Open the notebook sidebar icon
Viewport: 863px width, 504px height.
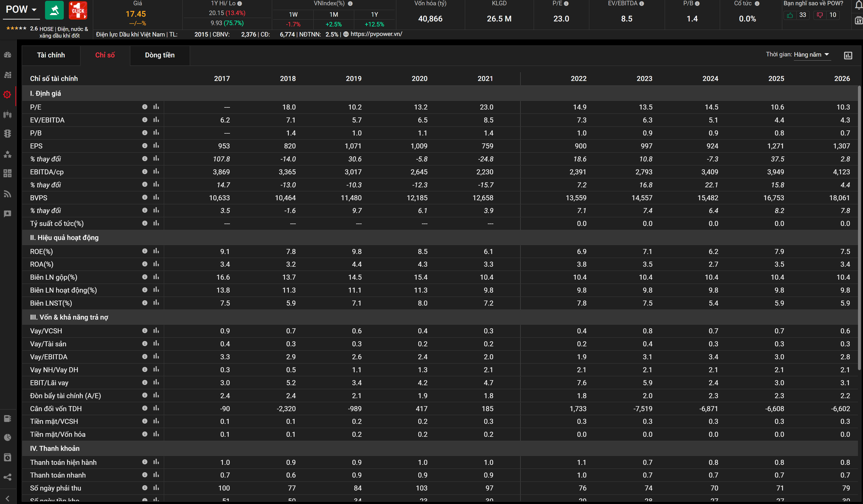(x=7, y=419)
